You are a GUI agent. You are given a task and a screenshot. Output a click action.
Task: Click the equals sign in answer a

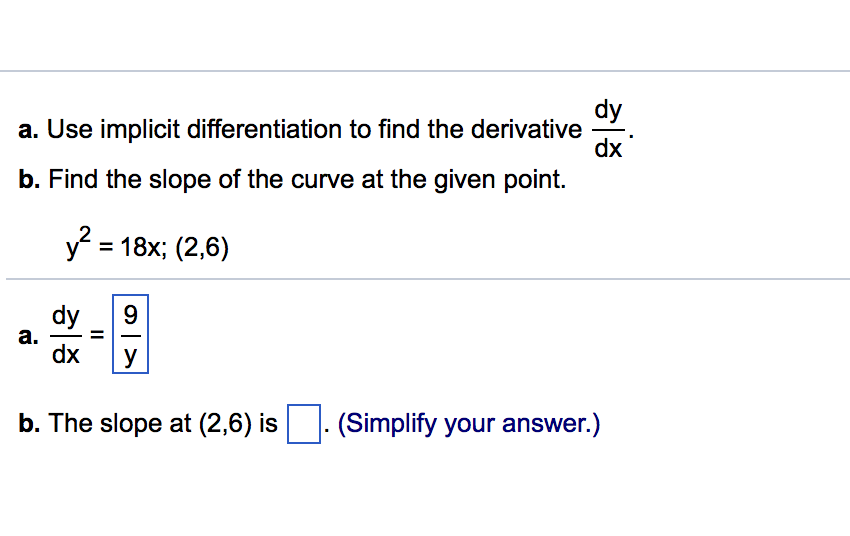point(97,335)
